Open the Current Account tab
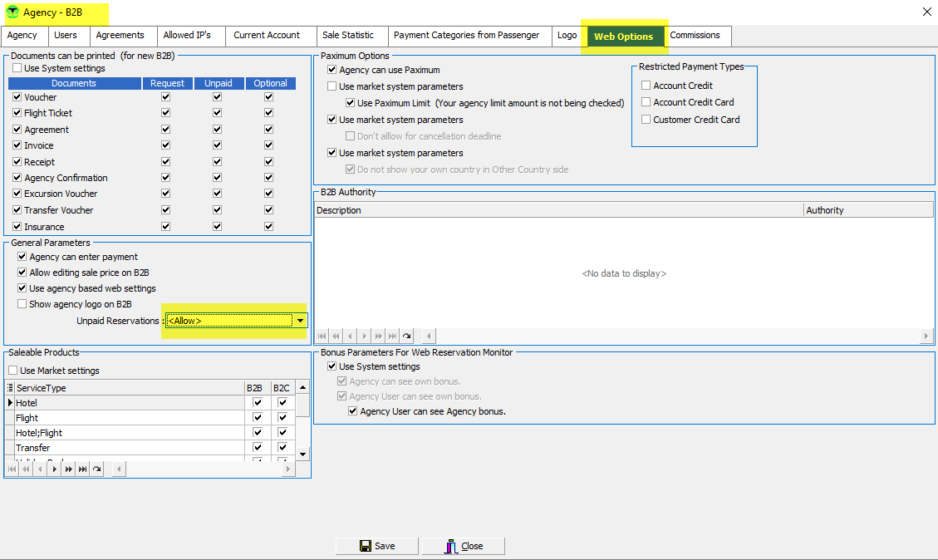The height and width of the screenshot is (560, 938). point(267,35)
